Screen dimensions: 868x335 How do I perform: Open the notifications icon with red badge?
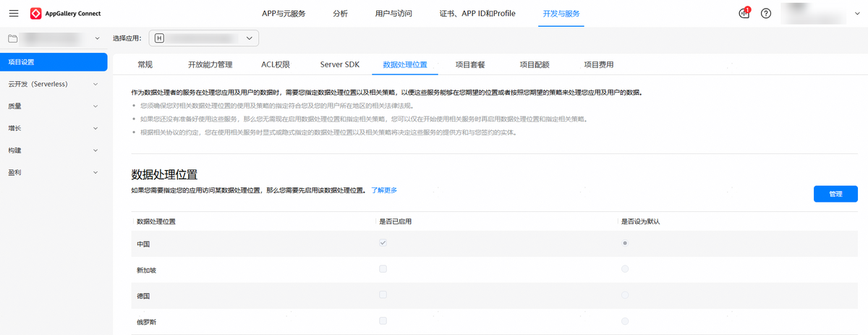(x=744, y=14)
